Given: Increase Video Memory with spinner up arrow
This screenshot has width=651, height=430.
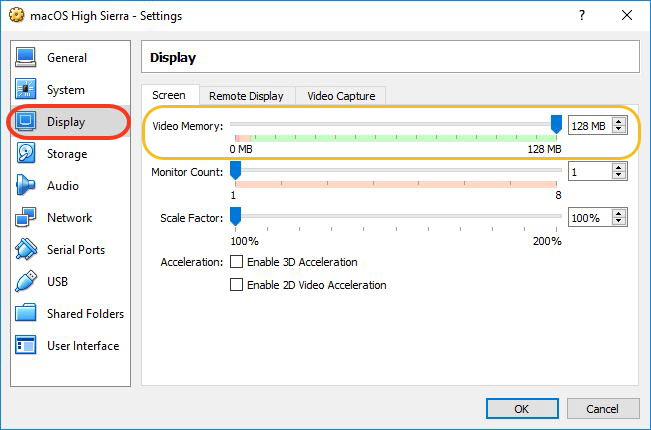Looking at the screenshot, I should [619, 121].
